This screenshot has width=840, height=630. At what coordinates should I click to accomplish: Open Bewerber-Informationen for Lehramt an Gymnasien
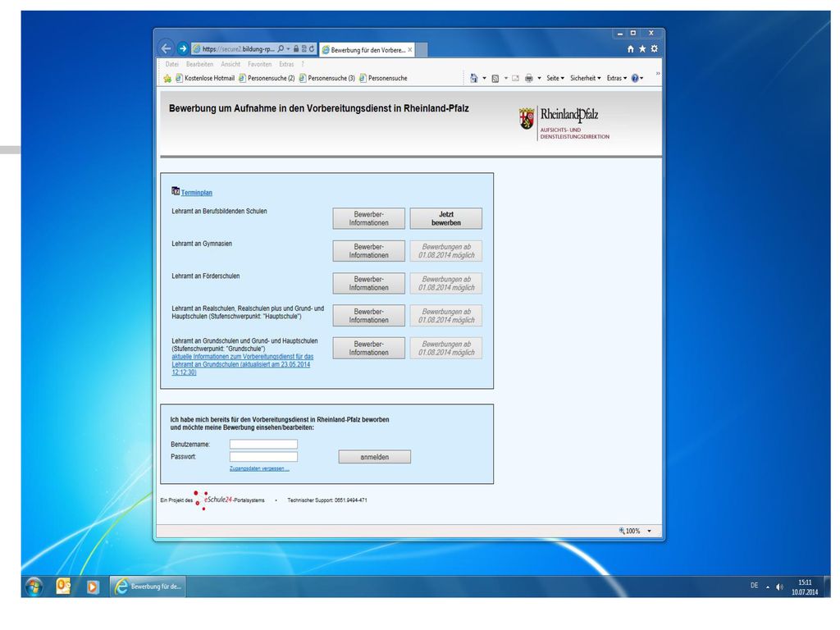click(x=368, y=251)
